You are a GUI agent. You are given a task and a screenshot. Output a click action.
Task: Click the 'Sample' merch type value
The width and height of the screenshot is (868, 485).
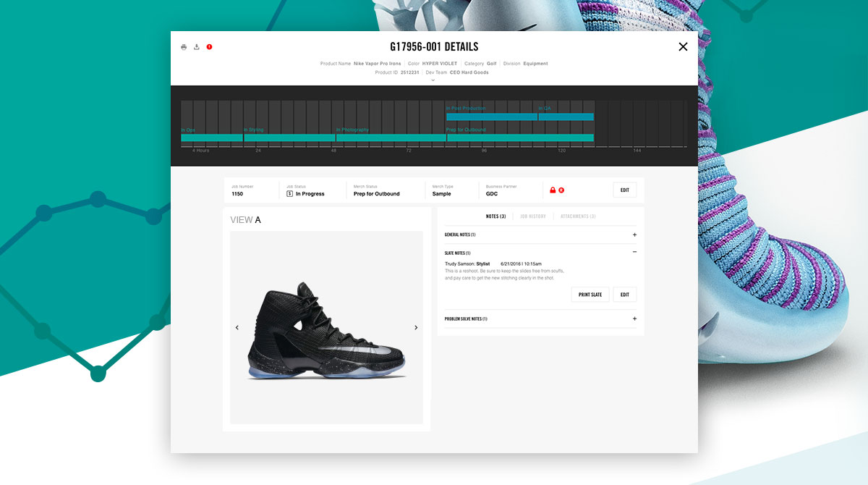pos(441,194)
